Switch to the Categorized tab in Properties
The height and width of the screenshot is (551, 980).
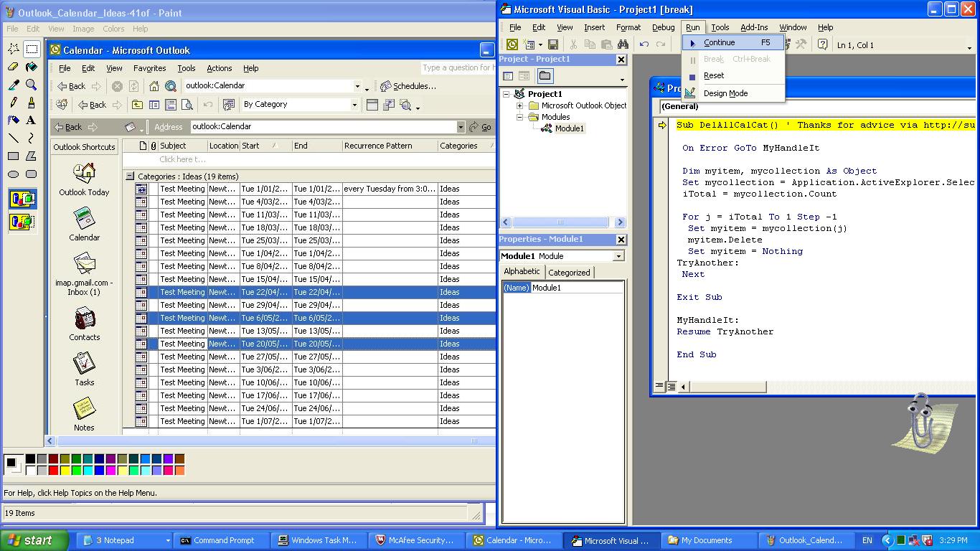569,273
